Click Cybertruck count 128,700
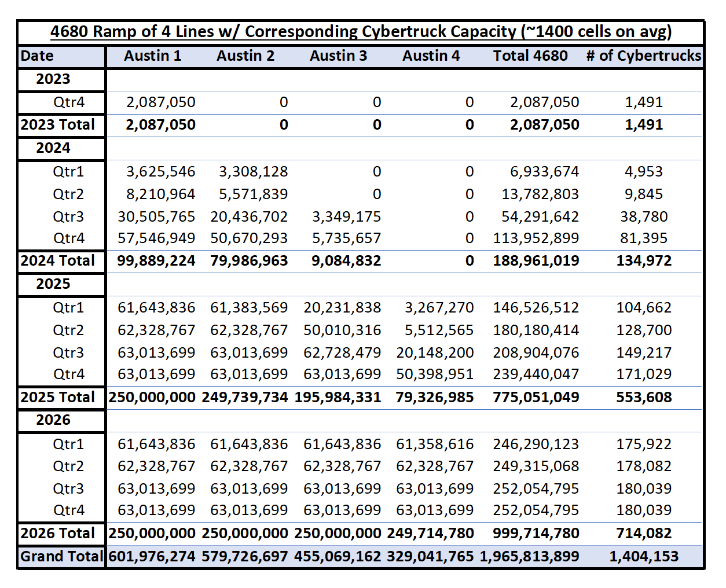 pyautogui.click(x=644, y=330)
